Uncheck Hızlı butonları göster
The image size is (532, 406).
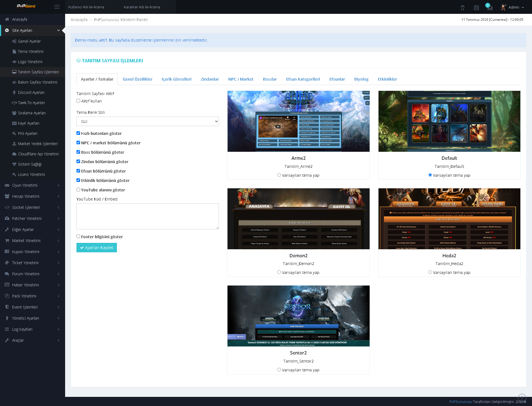click(x=78, y=133)
